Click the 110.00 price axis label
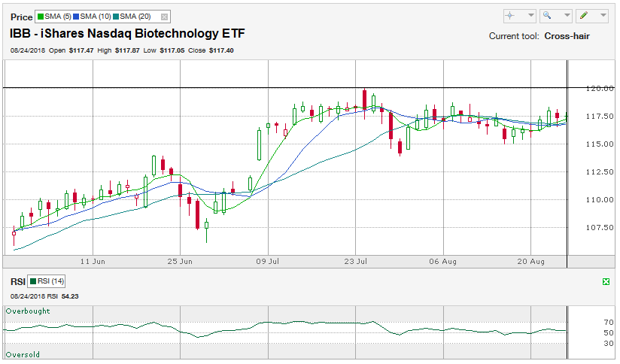The height and width of the screenshot is (364, 620). [600, 199]
